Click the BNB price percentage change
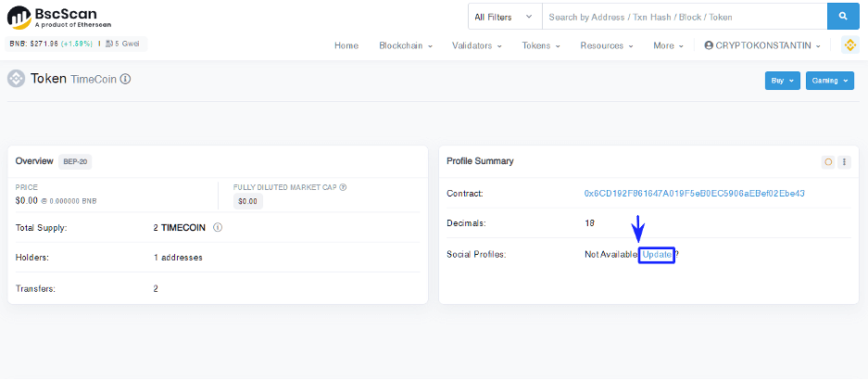Image resolution: width=868 pixels, height=380 pixels. [77, 44]
